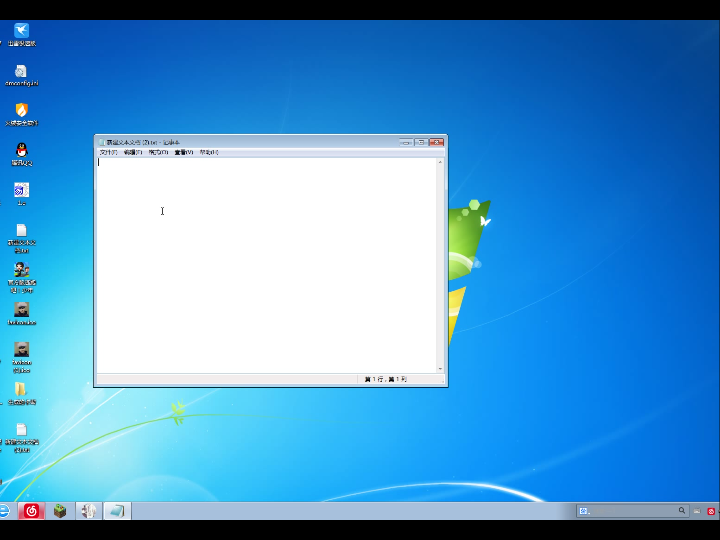Minimize the Notepad window

coord(405,142)
